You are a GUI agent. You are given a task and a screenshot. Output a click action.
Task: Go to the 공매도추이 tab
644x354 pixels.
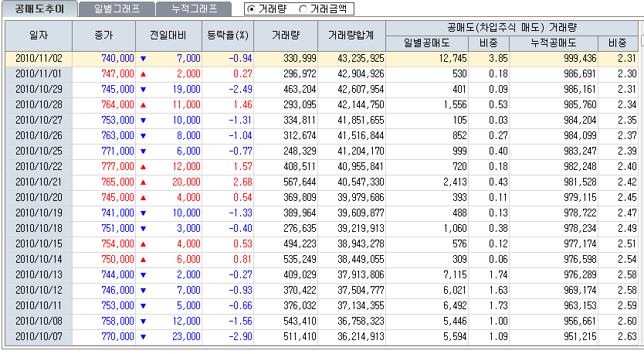tap(40, 9)
